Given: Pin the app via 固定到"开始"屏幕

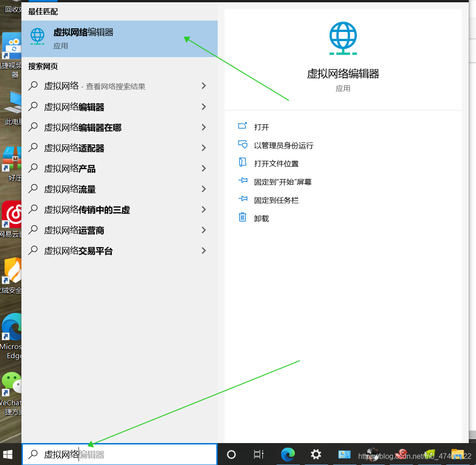Looking at the screenshot, I should (282, 182).
